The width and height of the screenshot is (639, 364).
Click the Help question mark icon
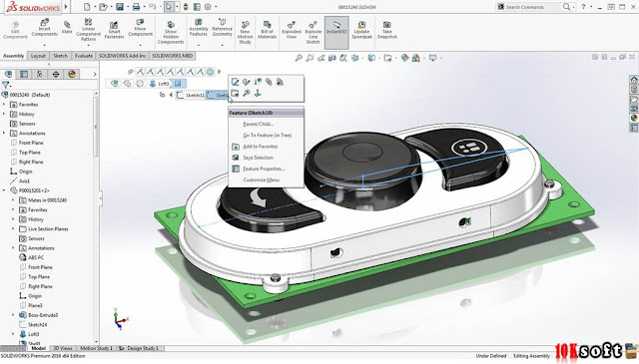[583, 7]
